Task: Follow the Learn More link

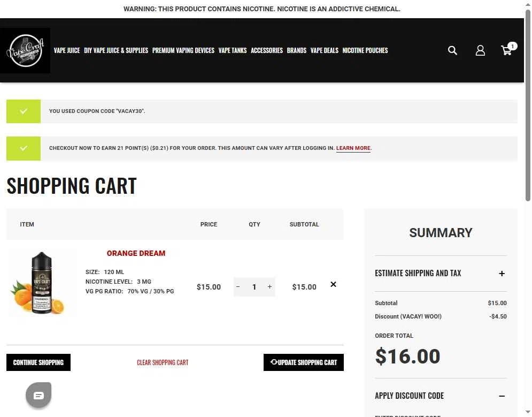Action: 353,148
